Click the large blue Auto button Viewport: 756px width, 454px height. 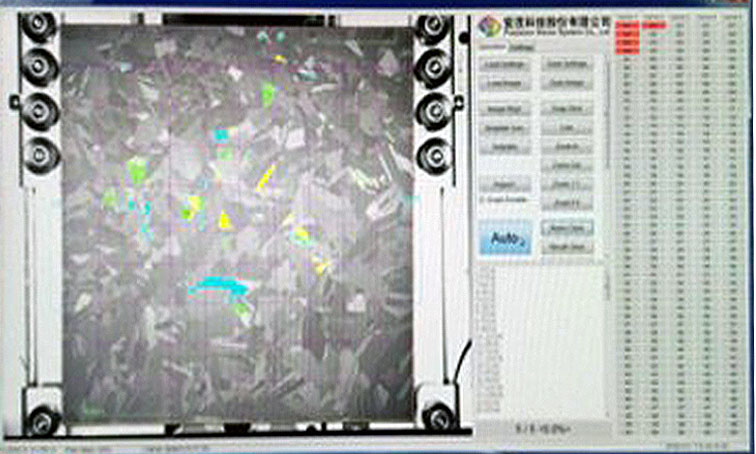click(505, 239)
